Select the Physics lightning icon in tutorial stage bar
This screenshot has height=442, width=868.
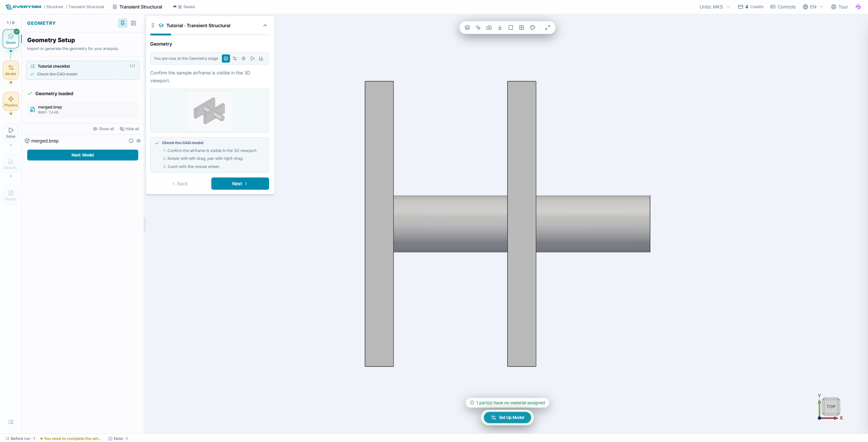pyautogui.click(x=244, y=58)
